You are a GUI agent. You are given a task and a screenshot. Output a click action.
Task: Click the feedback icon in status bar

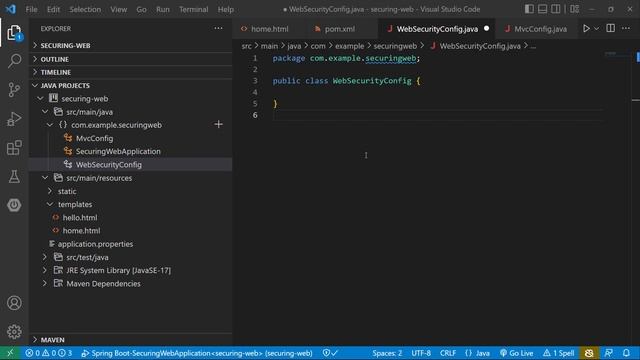(608, 353)
